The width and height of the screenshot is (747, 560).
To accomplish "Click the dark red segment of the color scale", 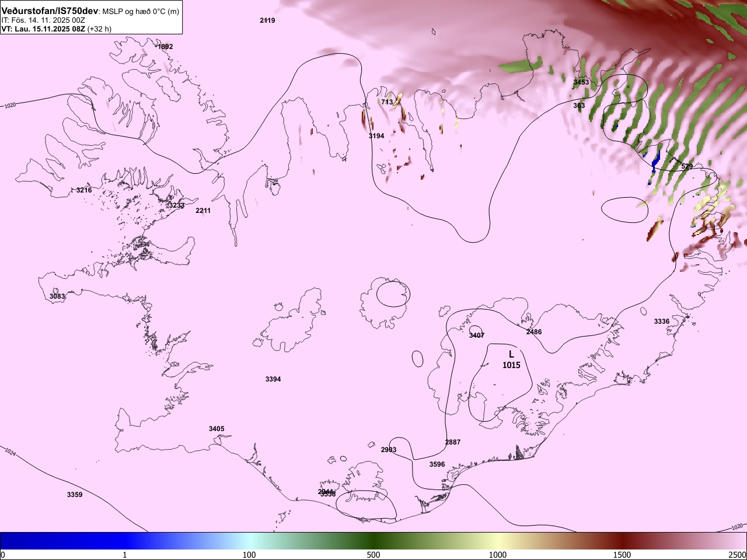I will [622, 541].
